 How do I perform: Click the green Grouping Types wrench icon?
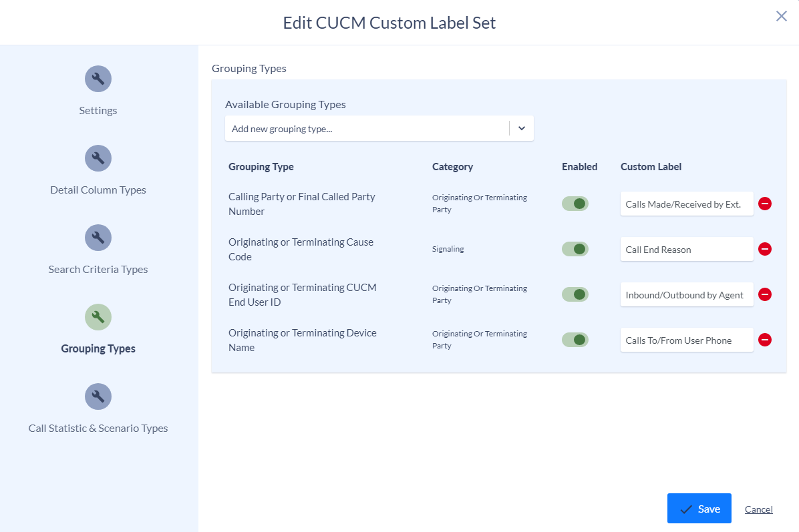pos(98,317)
